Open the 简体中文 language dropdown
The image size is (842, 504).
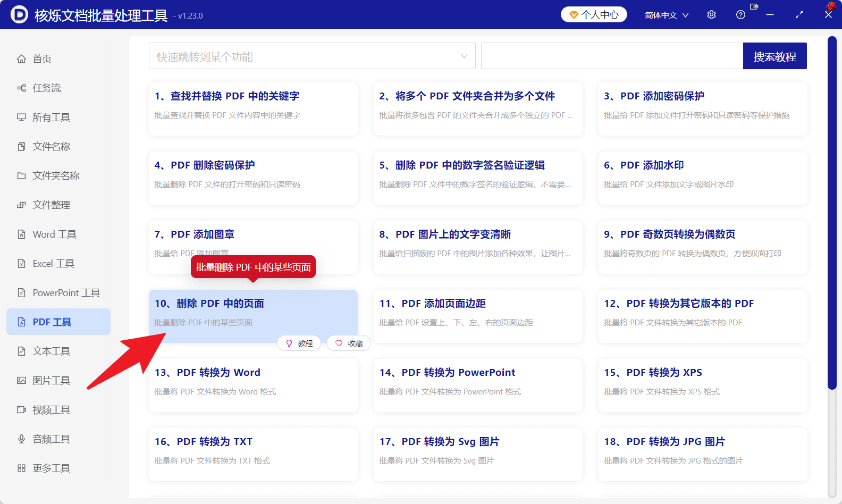[x=667, y=15]
